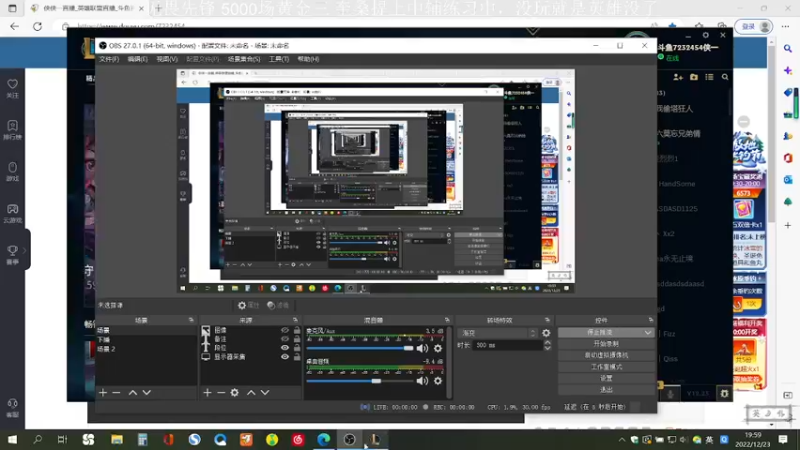Click the Stop Streaming button
Viewport: 800px width, 450px height.
(x=601, y=333)
